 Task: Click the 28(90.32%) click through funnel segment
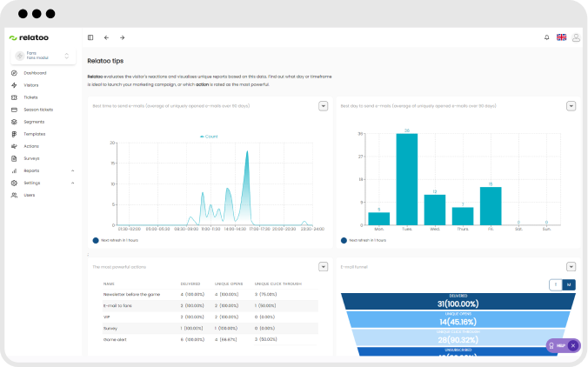click(x=458, y=337)
